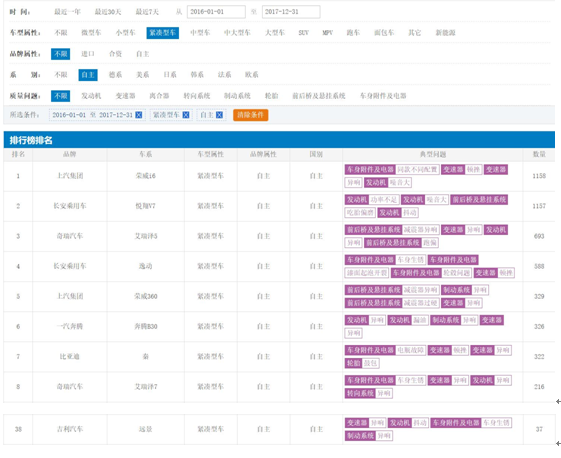Remove the date range condition via its X icon
561x458 pixels.
139,115
